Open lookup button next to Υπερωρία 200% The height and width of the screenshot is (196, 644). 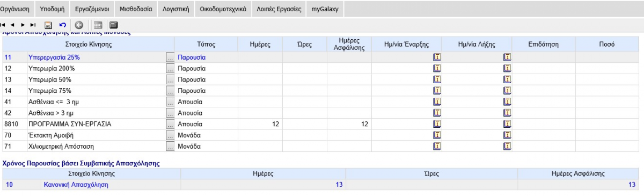tap(171, 68)
